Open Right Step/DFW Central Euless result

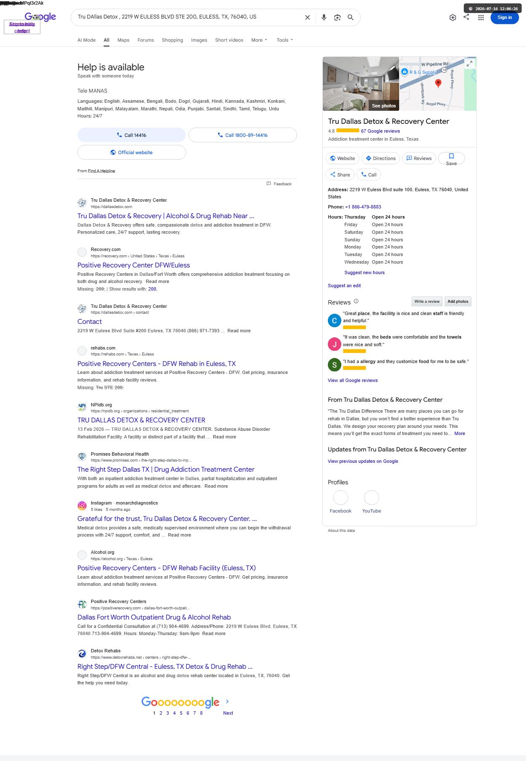[165, 667]
